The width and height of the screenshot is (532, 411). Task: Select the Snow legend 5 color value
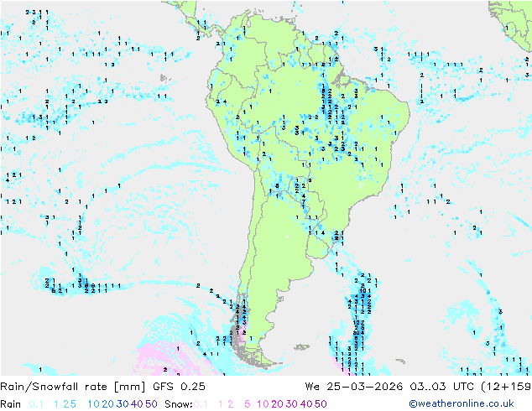pyautogui.click(x=248, y=404)
